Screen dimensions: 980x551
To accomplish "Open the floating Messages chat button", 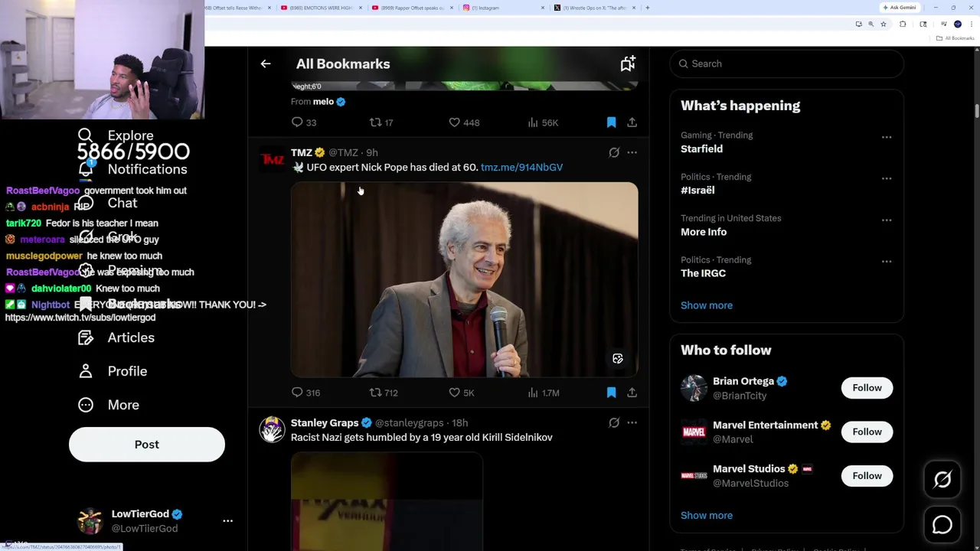I will click(942, 525).
